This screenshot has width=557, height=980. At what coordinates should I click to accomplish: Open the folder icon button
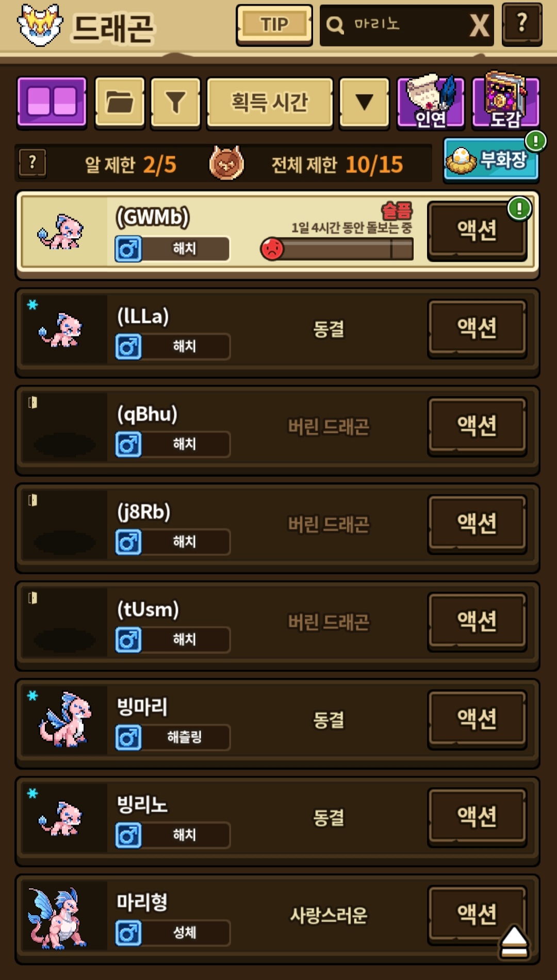(x=120, y=102)
